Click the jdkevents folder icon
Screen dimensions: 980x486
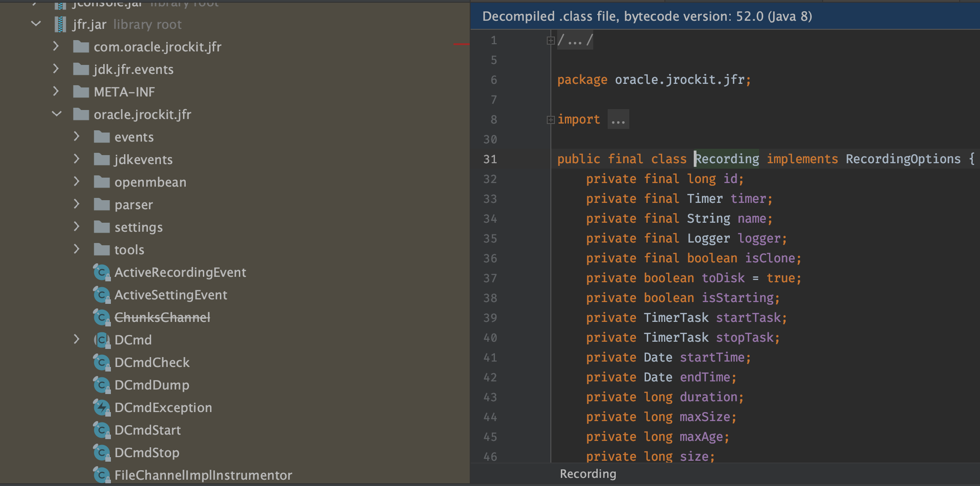[102, 160]
